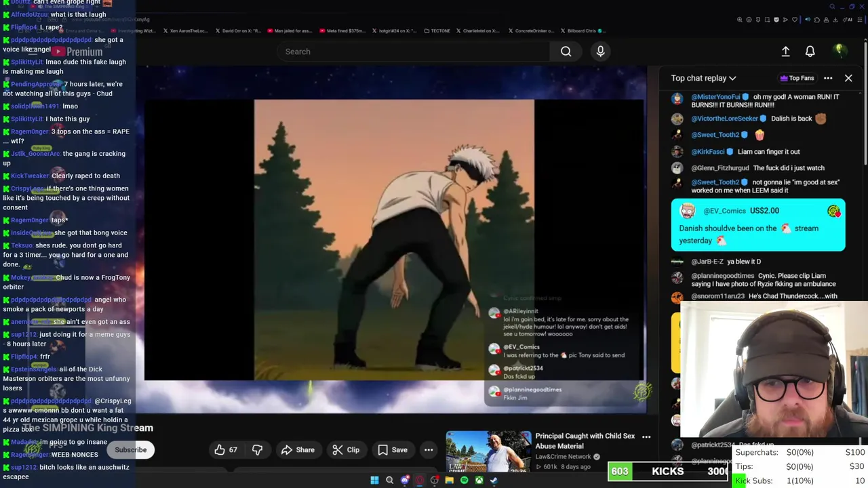Open Principal Caught video thumbnail

click(488, 451)
